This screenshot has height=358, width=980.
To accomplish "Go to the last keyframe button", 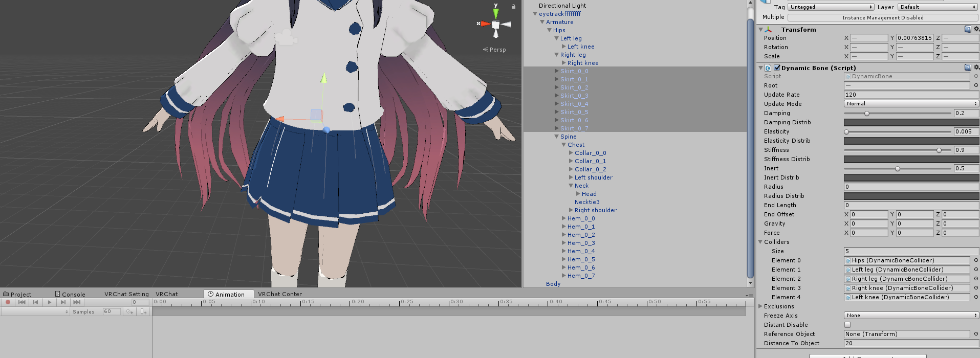I will (77, 302).
